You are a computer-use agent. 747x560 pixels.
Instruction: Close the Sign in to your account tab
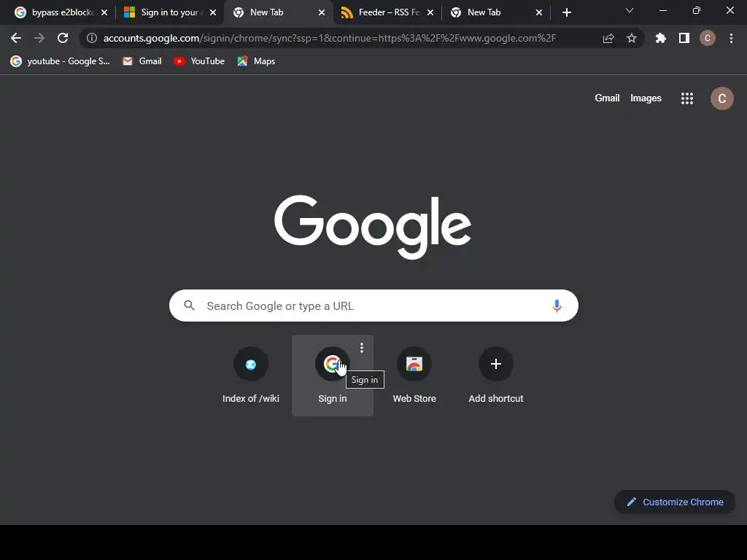pos(213,12)
